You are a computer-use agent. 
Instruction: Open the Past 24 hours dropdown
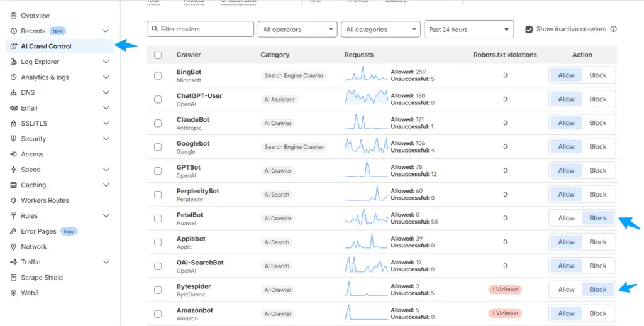[x=469, y=30]
